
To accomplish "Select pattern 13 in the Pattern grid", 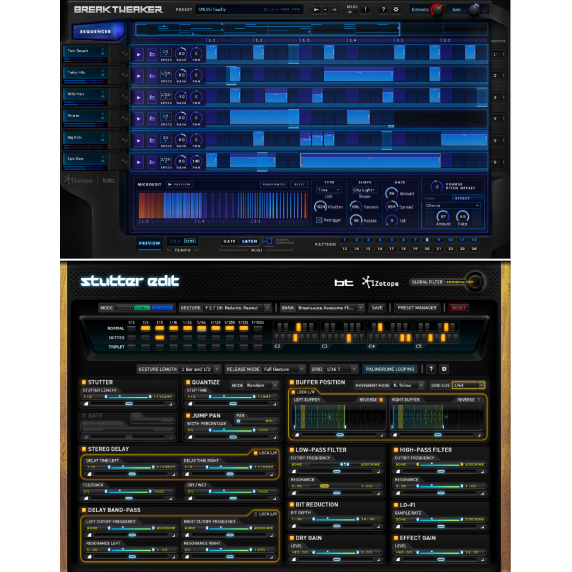I will click(344, 248).
